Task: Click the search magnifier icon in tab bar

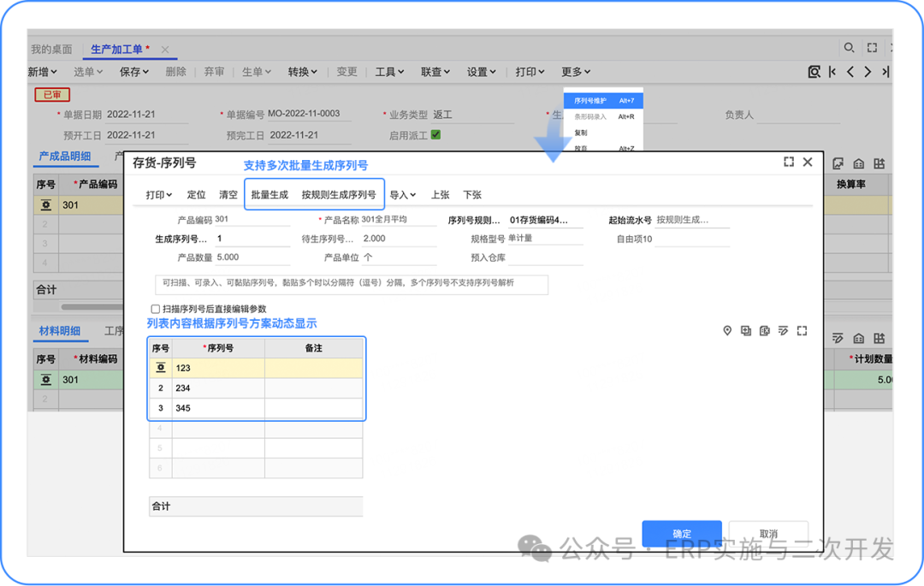Action: (x=849, y=48)
